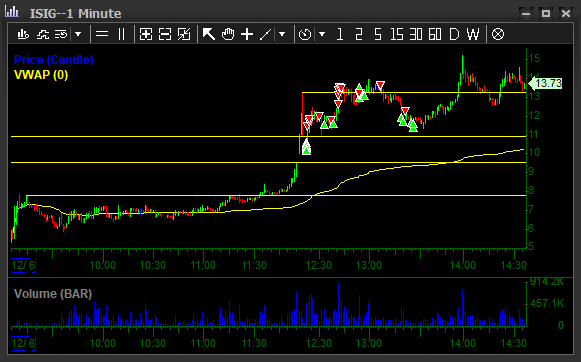This screenshot has width=581, height=362.
Task: Select the vertical lines tool
Action: pos(122,34)
